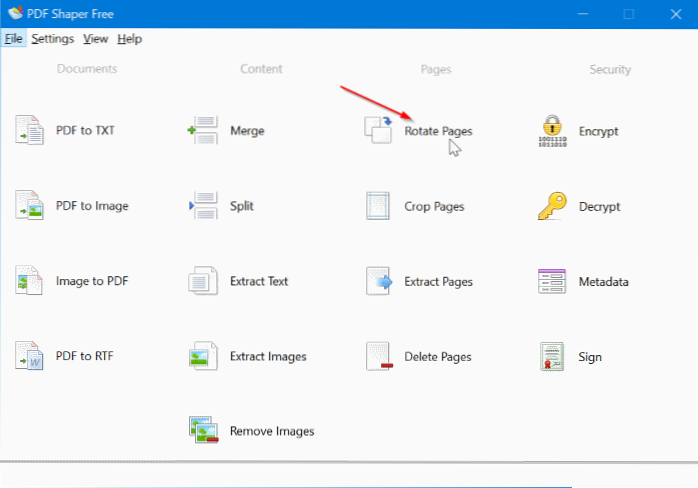698x488 pixels.
Task: Click the Sign certificate icon
Action: [552, 356]
